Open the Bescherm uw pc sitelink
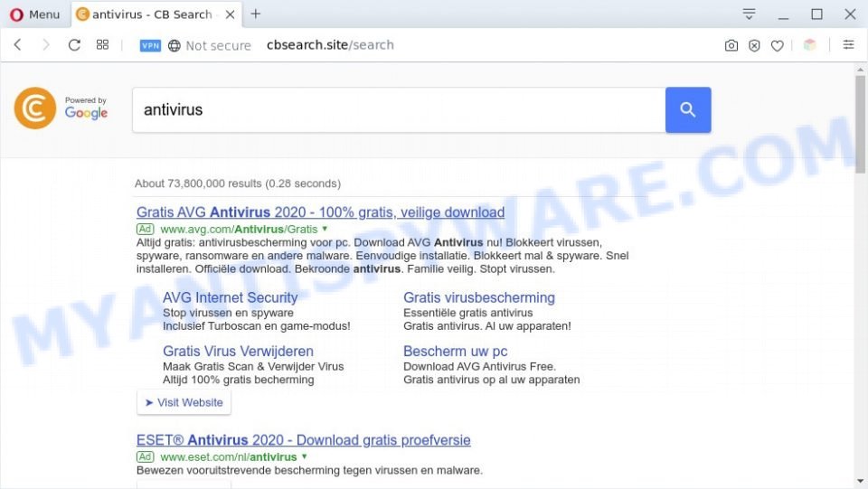 (455, 352)
